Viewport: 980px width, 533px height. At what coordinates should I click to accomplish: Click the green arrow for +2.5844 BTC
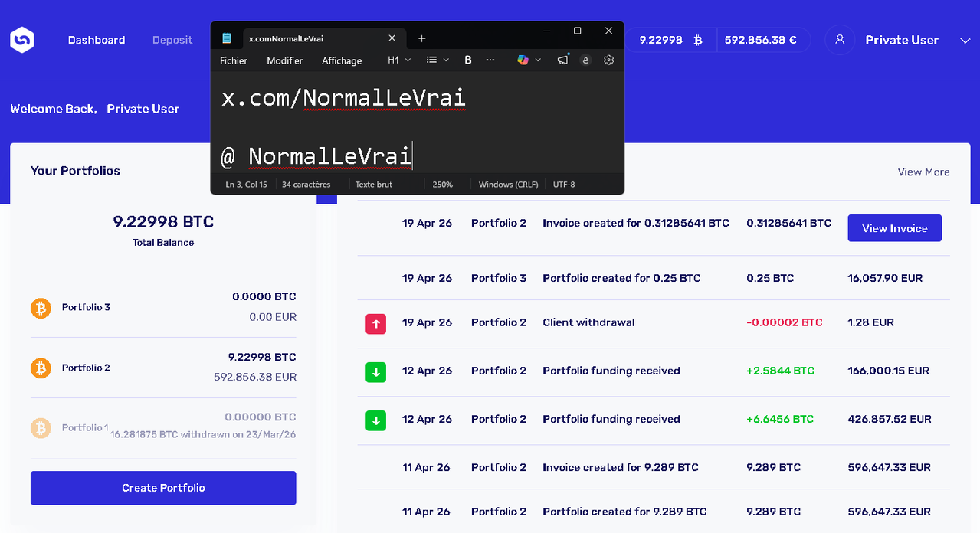(375, 372)
